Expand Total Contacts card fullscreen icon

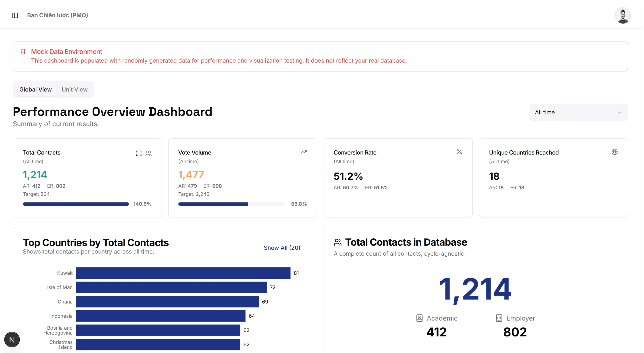click(x=139, y=153)
